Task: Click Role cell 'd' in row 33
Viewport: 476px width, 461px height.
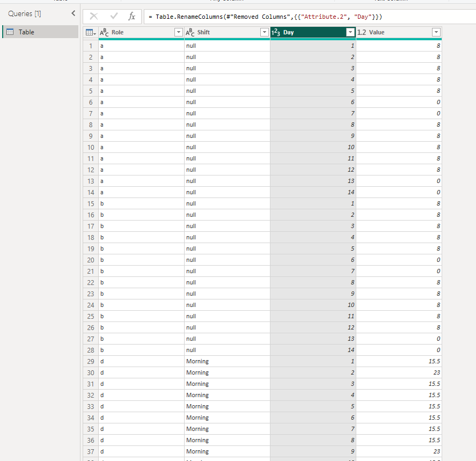Action: pos(141,406)
